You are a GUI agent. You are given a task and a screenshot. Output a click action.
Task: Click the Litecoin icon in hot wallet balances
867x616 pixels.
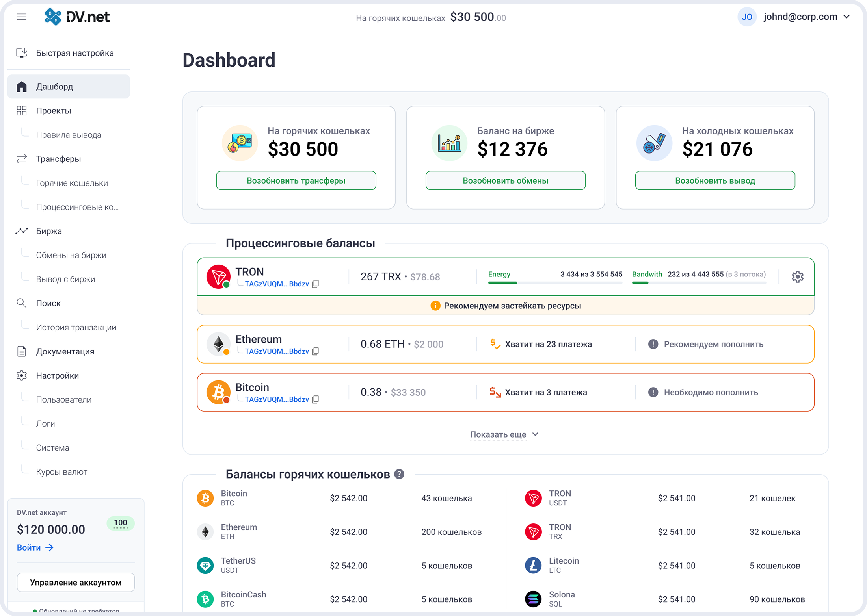coord(534,565)
